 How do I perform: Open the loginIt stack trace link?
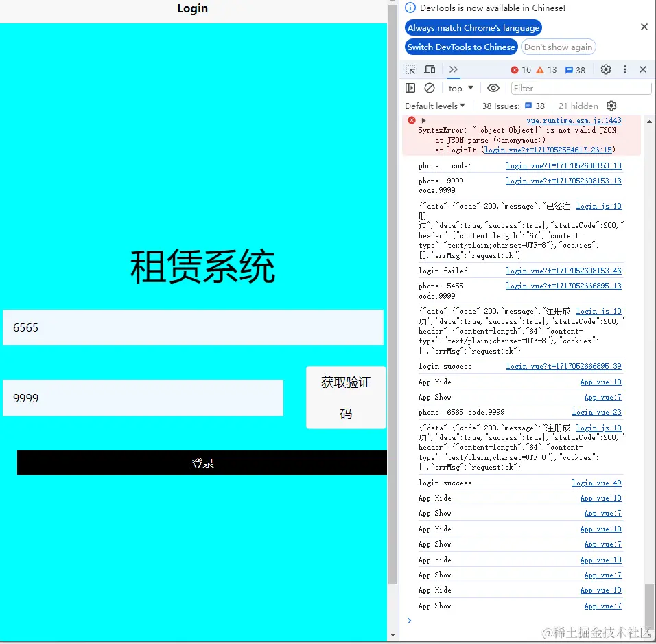pos(548,150)
